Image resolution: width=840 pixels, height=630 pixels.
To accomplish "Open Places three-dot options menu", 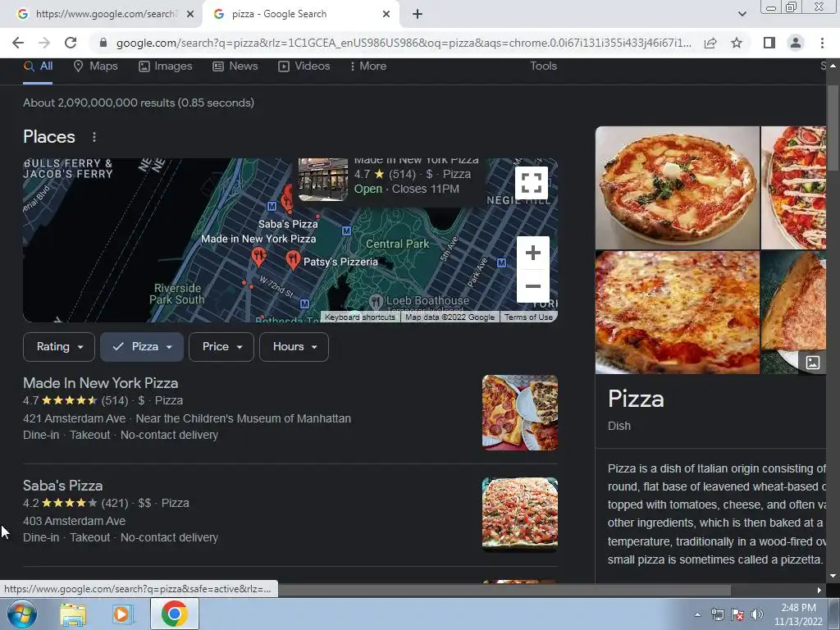I will (x=94, y=137).
